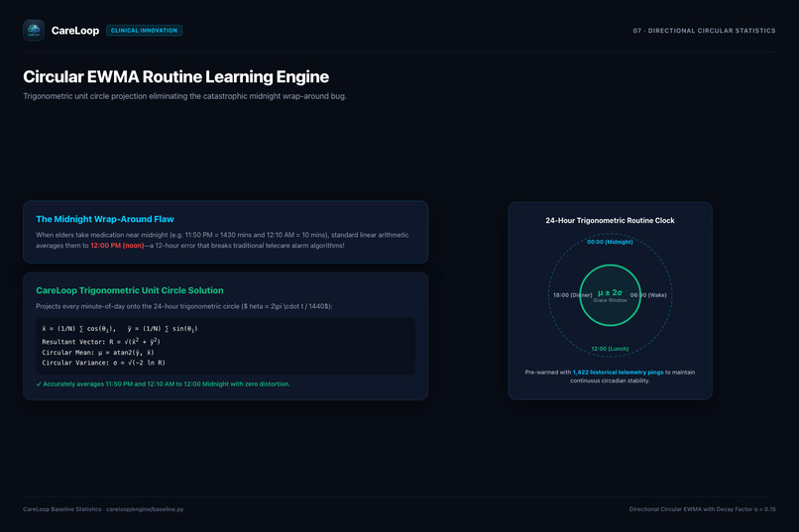Viewport: 799px width, 532px height.
Task: Click the 24-Hour Trigonometric Routine Clock title
Action: [610, 221]
